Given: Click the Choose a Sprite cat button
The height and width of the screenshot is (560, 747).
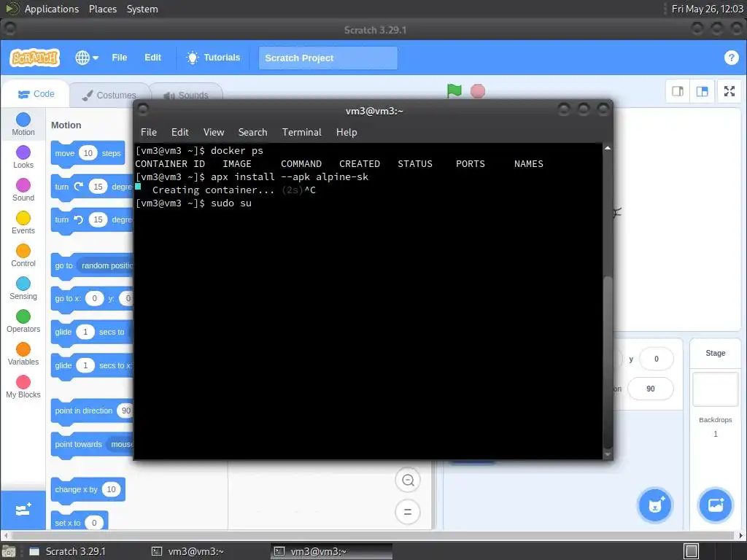Looking at the screenshot, I should tap(654, 505).
